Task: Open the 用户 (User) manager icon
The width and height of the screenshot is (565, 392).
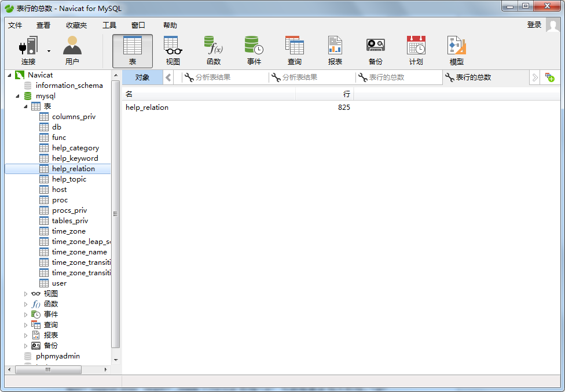Action: (72, 50)
